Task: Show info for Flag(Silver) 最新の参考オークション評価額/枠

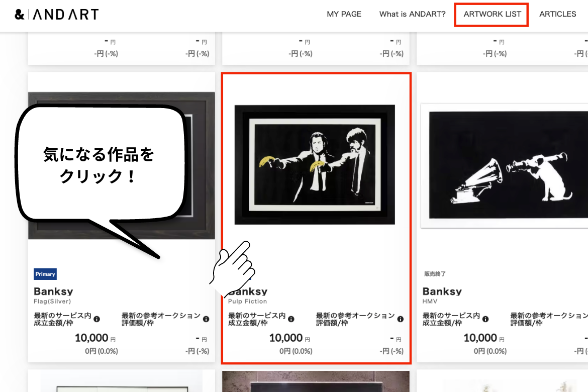Action: (206, 319)
